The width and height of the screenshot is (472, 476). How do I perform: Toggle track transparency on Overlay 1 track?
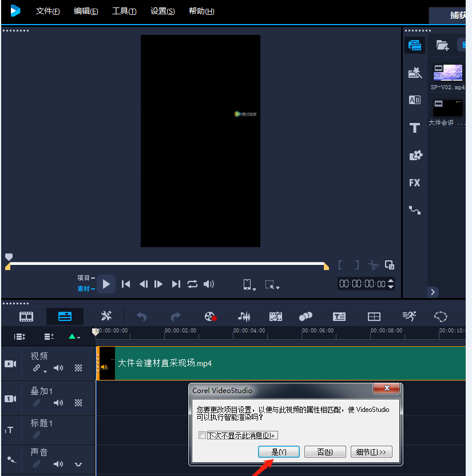tap(78, 403)
